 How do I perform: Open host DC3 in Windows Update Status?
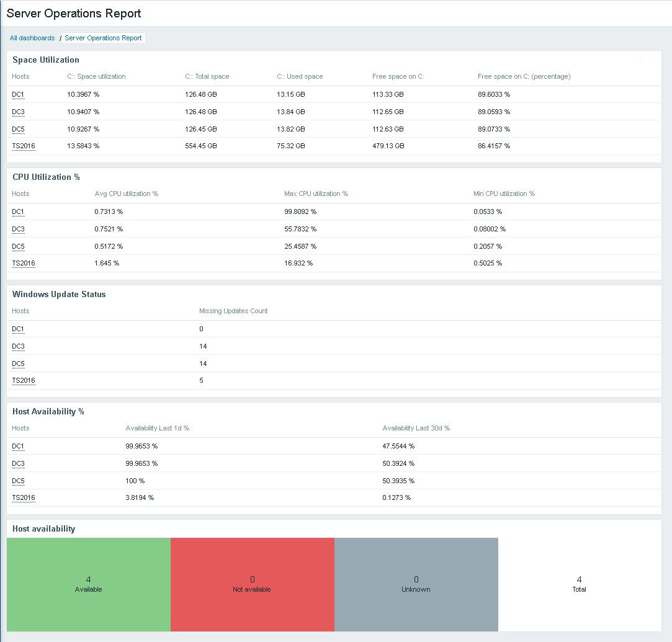[19, 347]
